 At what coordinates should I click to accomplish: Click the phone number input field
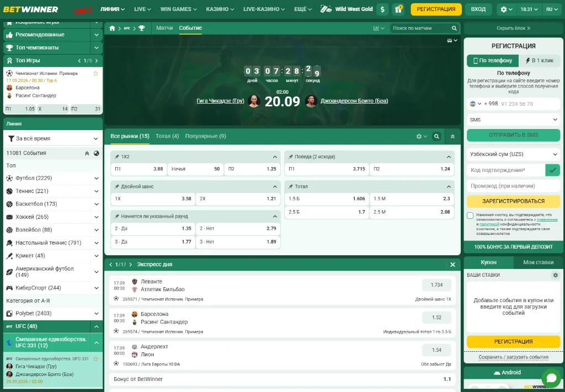pos(529,104)
